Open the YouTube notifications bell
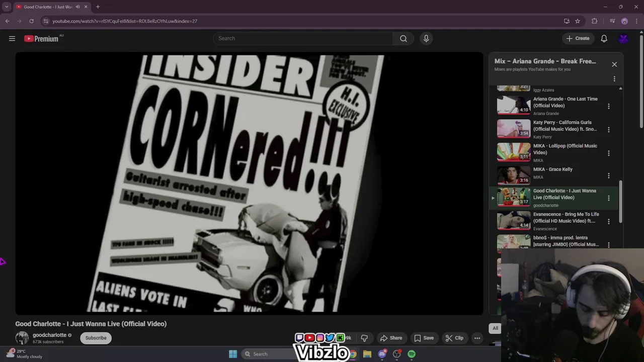Screen dimensions: 644x362 click(x=604, y=38)
